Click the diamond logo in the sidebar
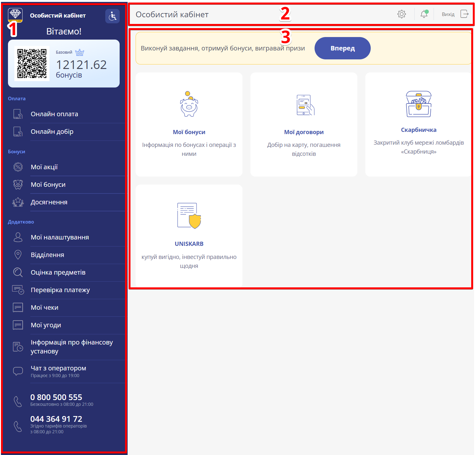The height and width of the screenshot is (455, 476). (15, 15)
